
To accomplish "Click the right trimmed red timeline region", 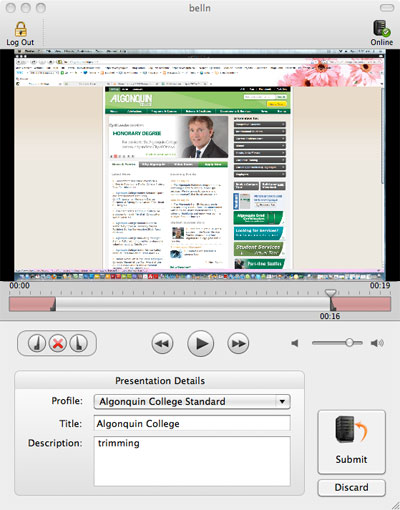I will (x=361, y=304).
